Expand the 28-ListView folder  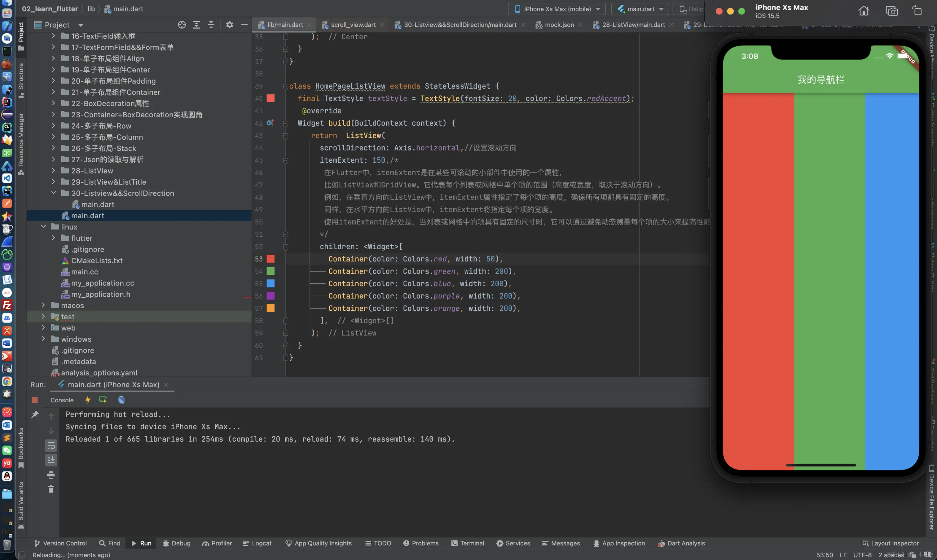pos(53,171)
